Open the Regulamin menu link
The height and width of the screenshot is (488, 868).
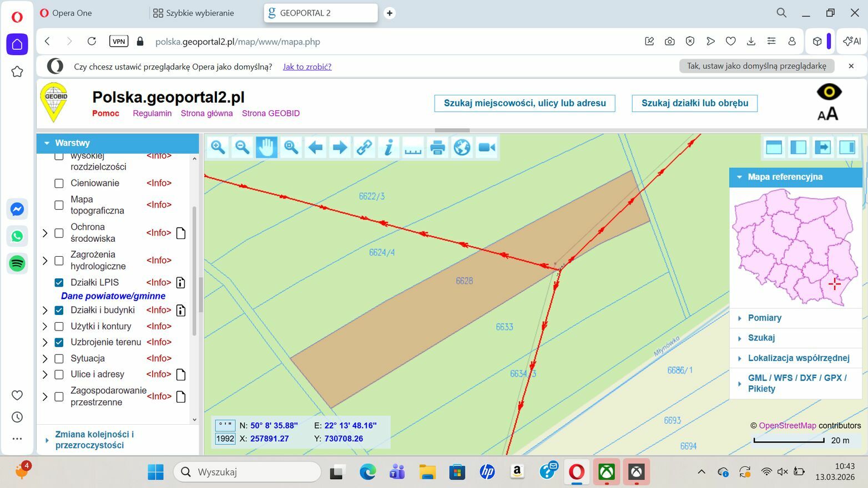click(152, 113)
